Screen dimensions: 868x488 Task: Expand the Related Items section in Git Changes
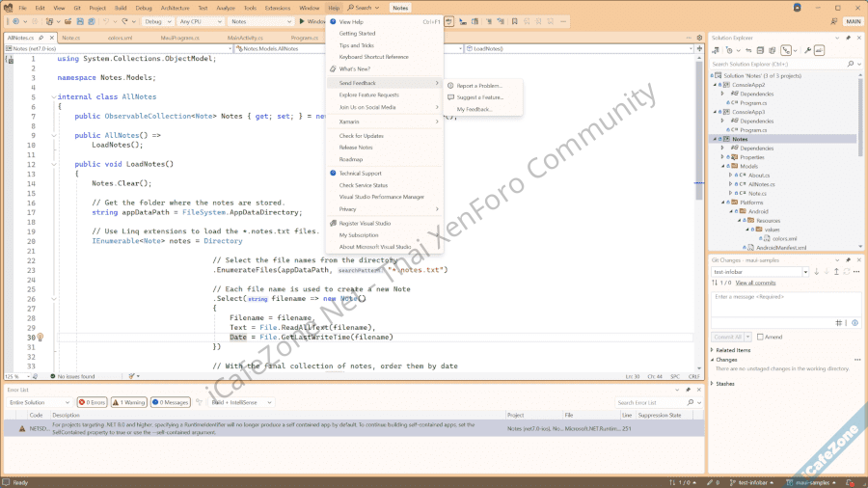tap(714, 350)
